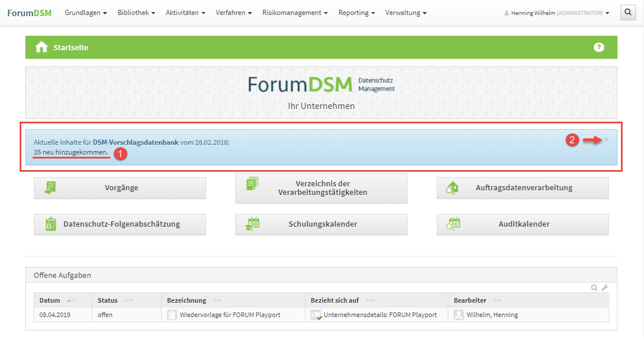Click the magnifier search button in navbar

point(628,12)
